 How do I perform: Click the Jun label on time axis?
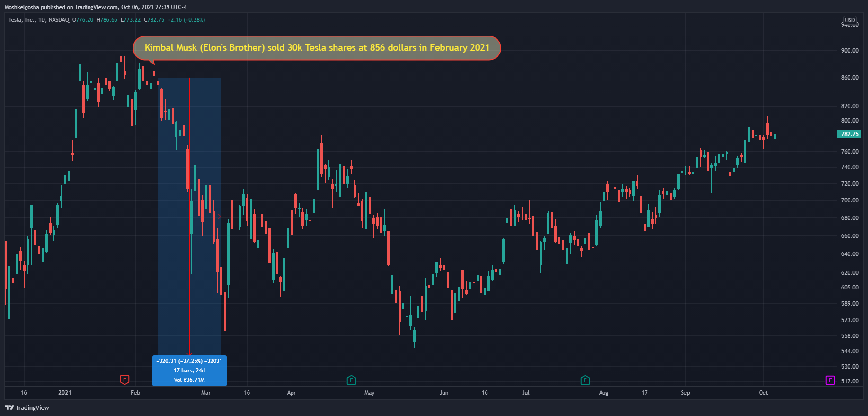point(444,393)
